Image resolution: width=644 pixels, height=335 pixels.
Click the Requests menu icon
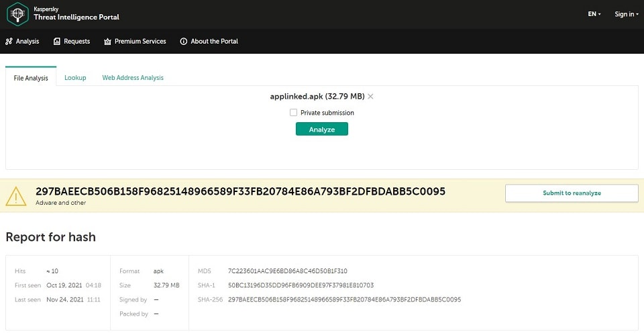click(56, 41)
